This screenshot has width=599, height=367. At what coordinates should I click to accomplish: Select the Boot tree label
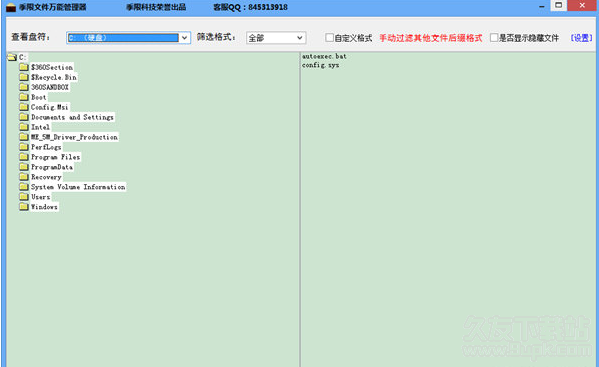(x=39, y=97)
